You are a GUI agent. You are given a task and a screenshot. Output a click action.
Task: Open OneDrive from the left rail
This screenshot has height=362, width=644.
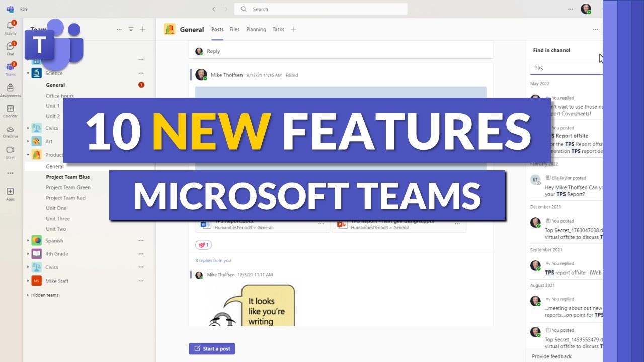click(10, 131)
